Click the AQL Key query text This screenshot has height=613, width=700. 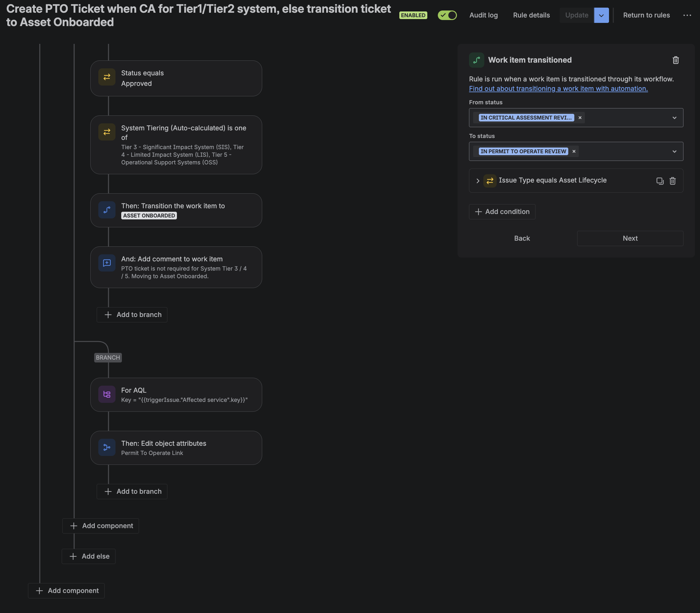point(184,400)
